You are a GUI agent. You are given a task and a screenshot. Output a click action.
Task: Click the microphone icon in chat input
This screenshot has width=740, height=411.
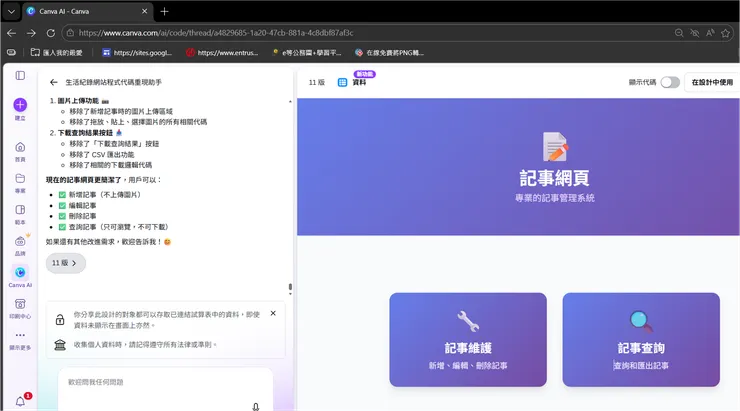pos(256,406)
